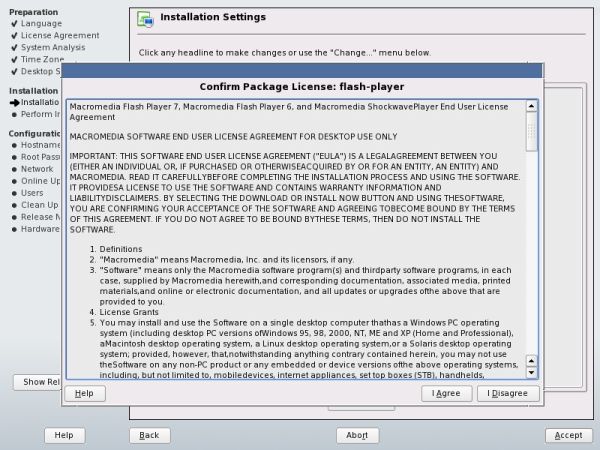
Task: Open Help in the license dialog
Action: [x=85, y=393]
